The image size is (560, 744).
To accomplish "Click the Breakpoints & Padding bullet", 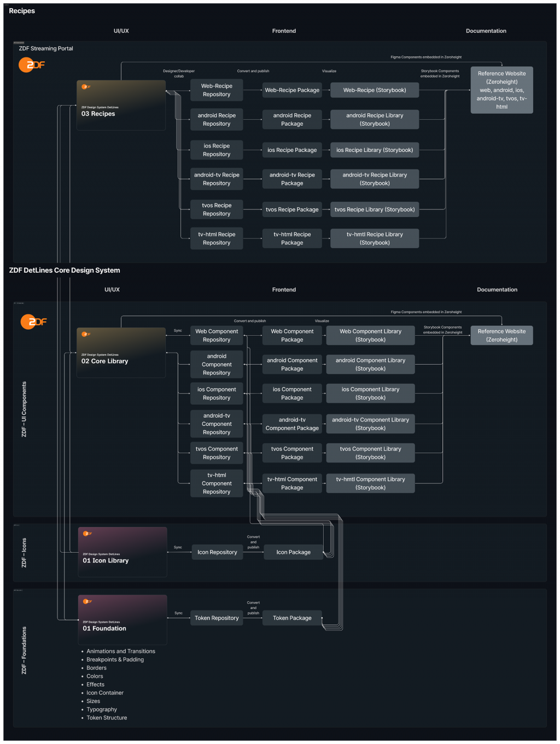I will pos(115,660).
